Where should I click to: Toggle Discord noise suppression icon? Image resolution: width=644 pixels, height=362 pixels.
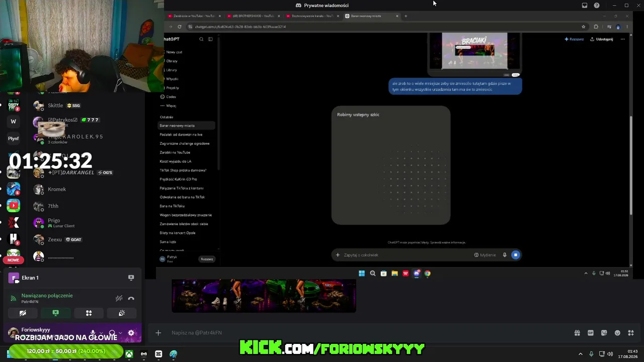tap(119, 299)
